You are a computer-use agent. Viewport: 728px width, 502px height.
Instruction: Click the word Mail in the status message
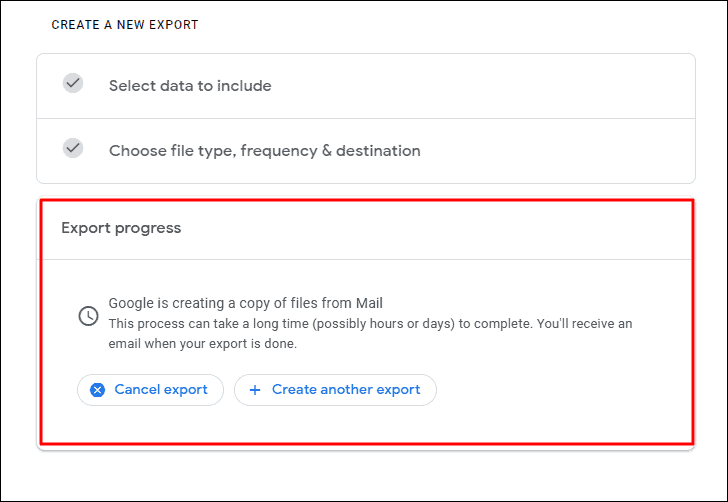(x=369, y=303)
